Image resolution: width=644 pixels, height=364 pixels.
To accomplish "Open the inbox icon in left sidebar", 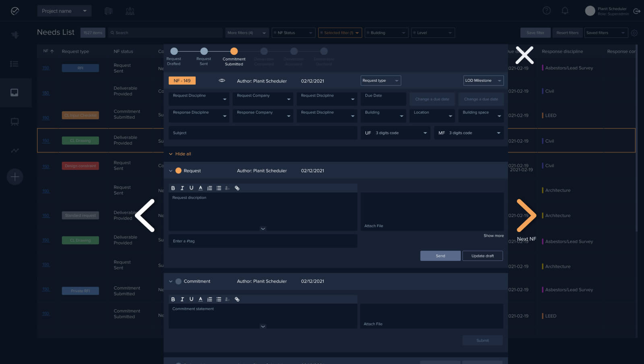I will pyautogui.click(x=14, y=93).
